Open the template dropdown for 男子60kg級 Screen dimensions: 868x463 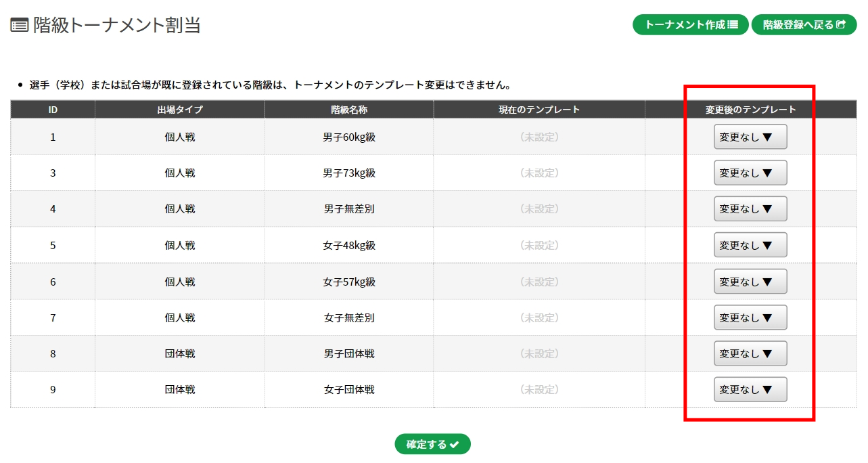[x=750, y=137]
